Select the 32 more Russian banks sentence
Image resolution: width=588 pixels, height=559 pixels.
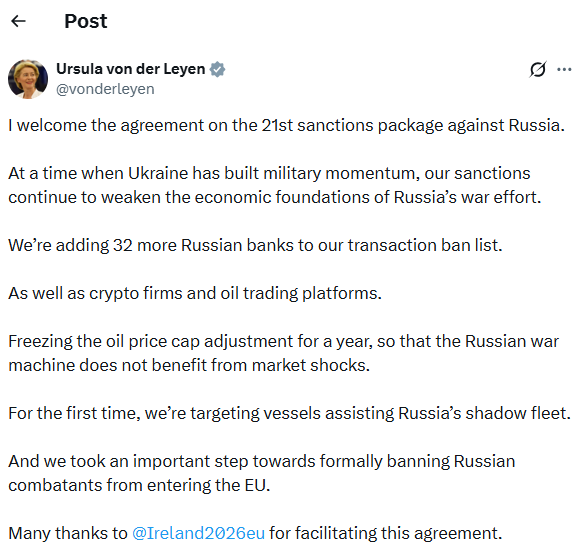point(255,245)
